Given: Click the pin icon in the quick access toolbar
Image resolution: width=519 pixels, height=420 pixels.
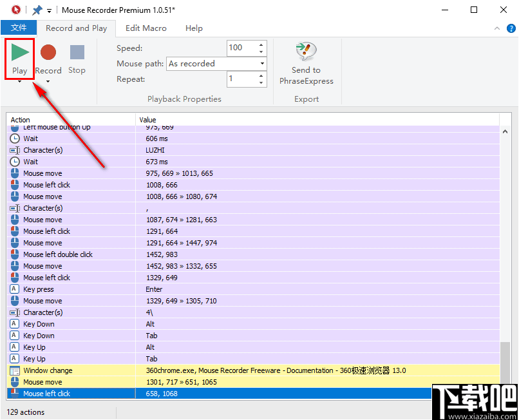Looking at the screenshot, I should [x=37, y=10].
